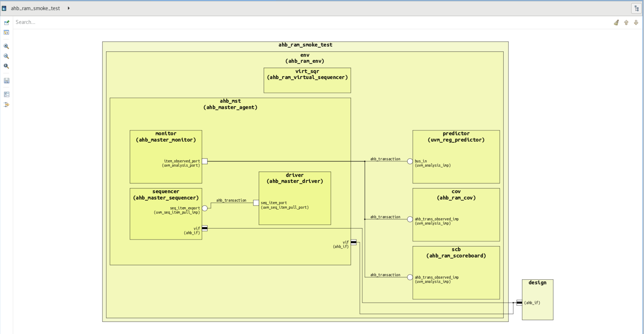The height and width of the screenshot is (334, 644).
Task: Click into the Search field
Action: (x=300, y=22)
